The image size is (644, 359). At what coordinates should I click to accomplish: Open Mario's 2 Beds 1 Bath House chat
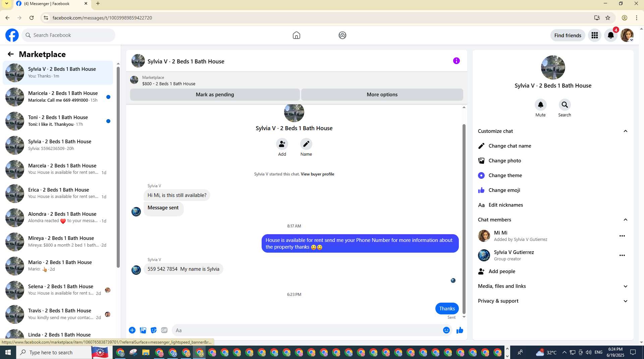pyautogui.click(x=58, y=266)
